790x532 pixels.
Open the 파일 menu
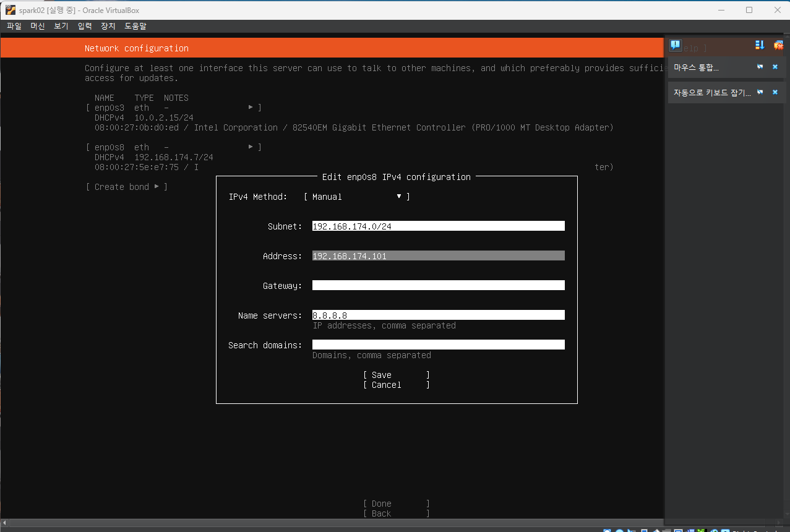(x=14, y=26)
